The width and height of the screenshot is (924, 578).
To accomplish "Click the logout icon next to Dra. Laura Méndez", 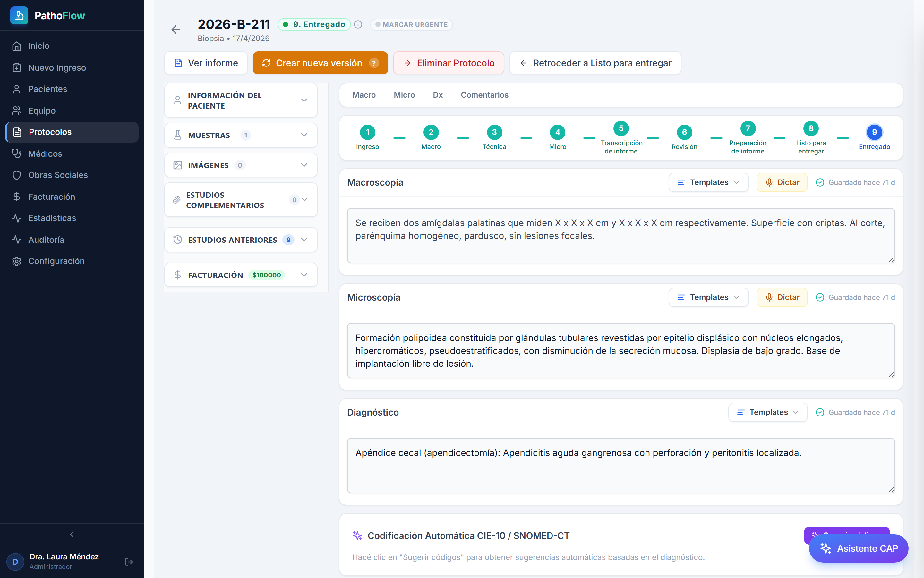I will (x=129, y=562).
